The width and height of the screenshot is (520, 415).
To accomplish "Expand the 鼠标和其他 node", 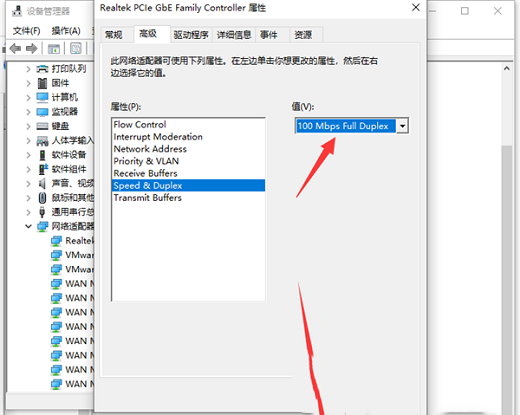I will [28, 198].
